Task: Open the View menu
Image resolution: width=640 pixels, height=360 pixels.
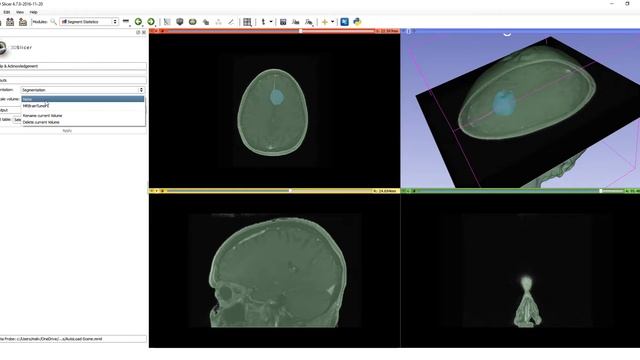Action: tap(20, 12)
